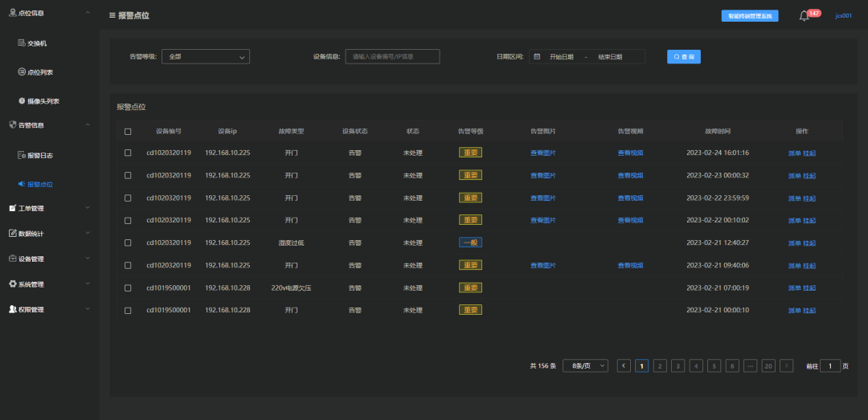Toggle the select-all checkbox in table header
Image resolution: width=868 pixels, height=420 pixels.
(128, 132)
